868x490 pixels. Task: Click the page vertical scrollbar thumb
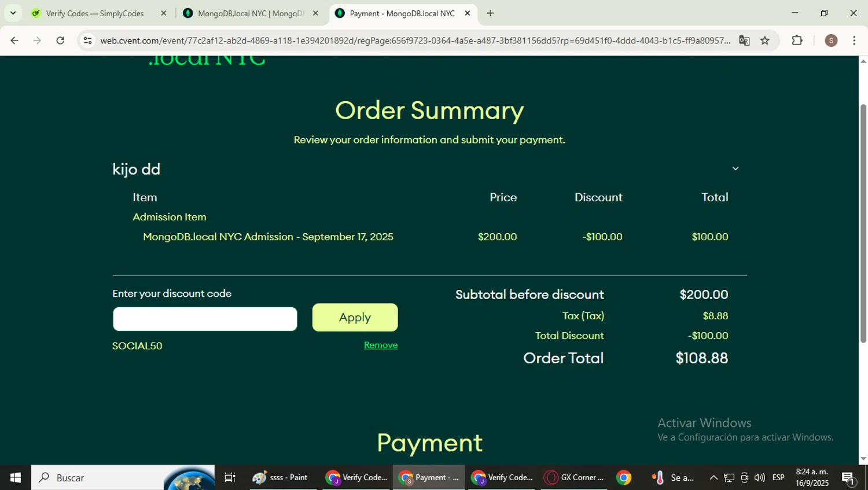point(863,223)
